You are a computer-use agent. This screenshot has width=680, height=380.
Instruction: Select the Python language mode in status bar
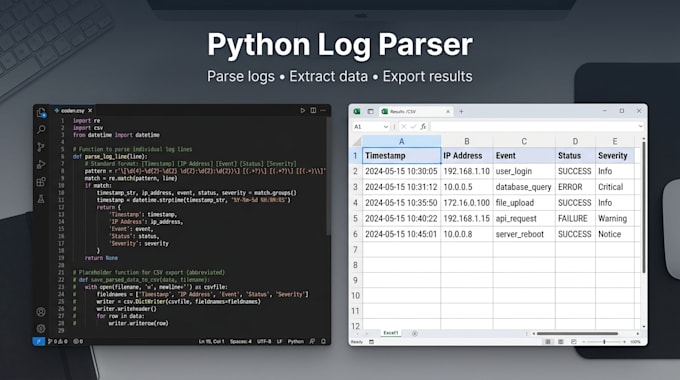[296, 341]
